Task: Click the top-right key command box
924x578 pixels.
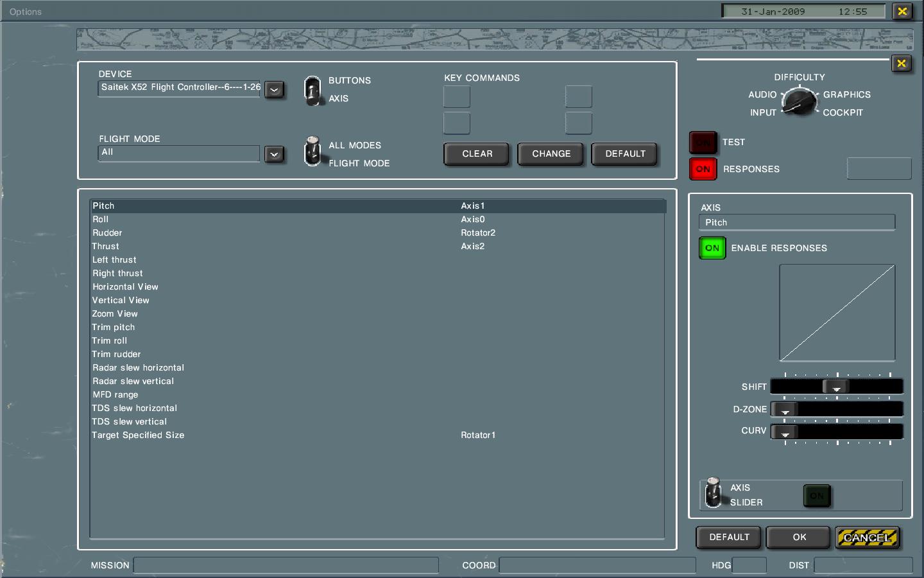Action: tap(578, 97)
